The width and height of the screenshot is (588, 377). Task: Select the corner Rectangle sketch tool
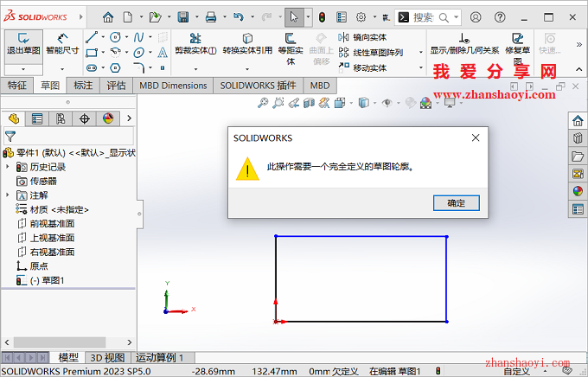(92, 53)
